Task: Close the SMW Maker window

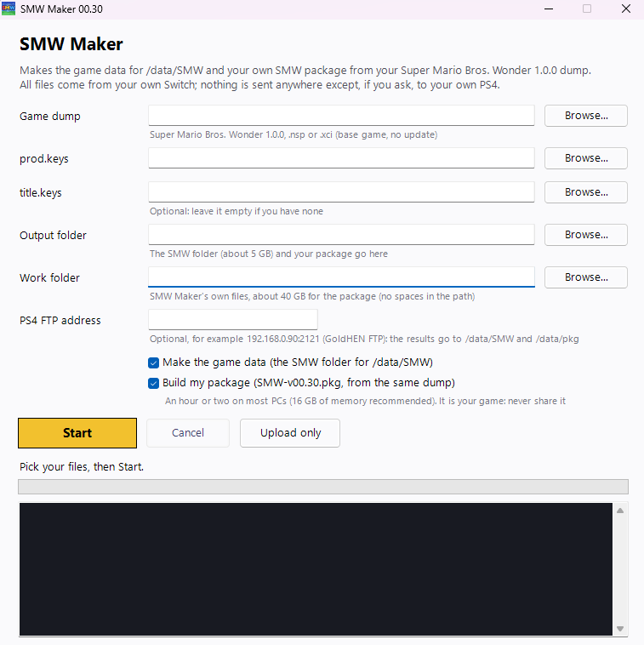Action: (x=626, y=9)
